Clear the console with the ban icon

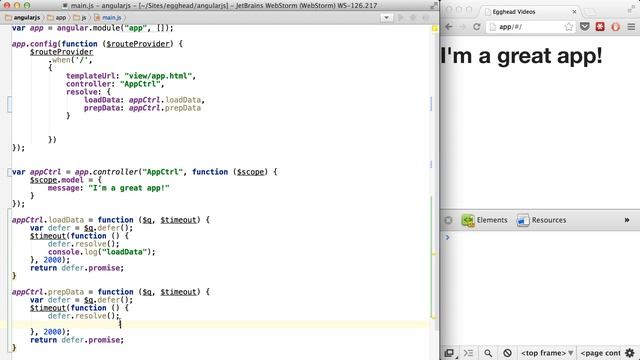507,353
